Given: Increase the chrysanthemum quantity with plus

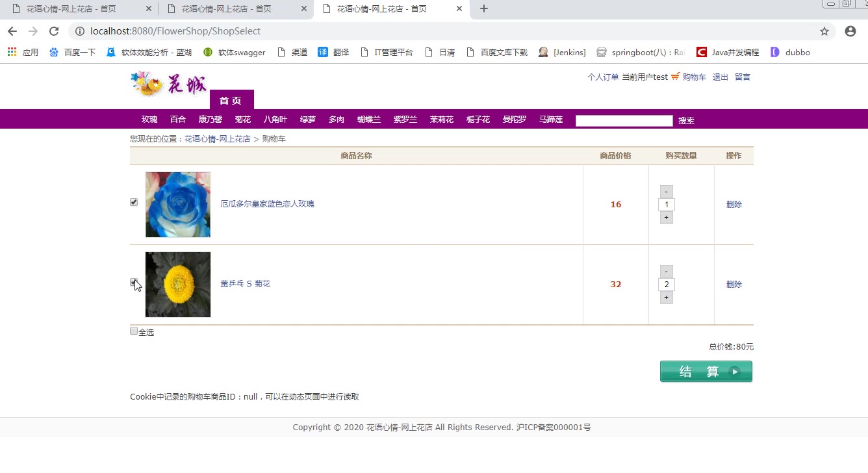Looking at the screenshot, I should point(666,298).
